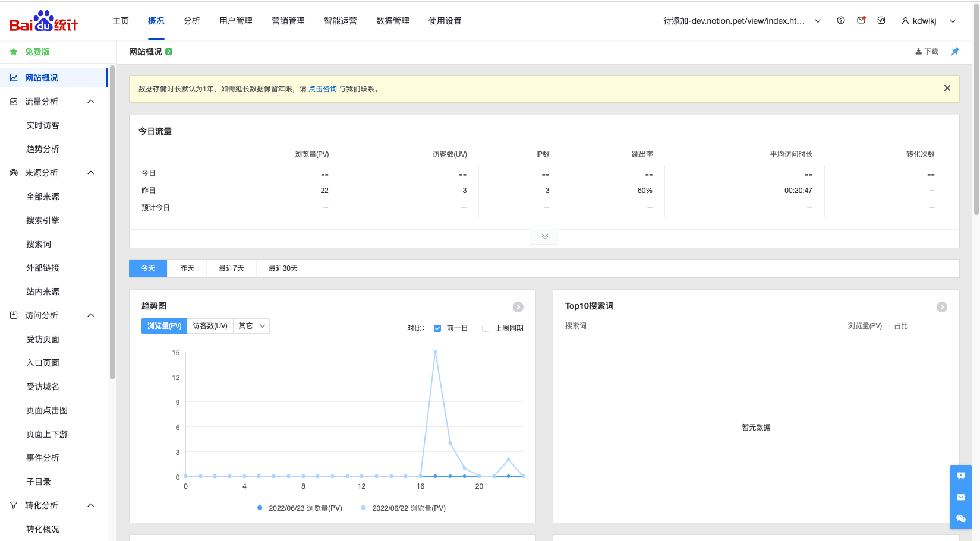Open the site selector dropdown in header
The image size is (980, 541).
[818, 21]
